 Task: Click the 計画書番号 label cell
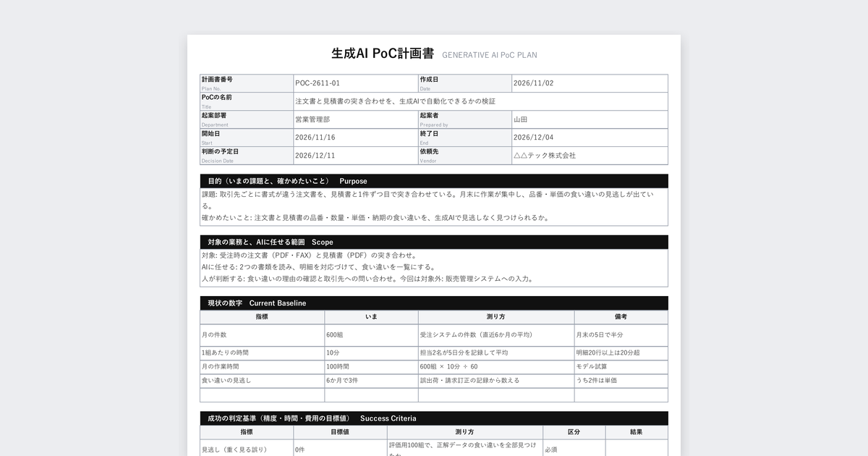(247, 83)
